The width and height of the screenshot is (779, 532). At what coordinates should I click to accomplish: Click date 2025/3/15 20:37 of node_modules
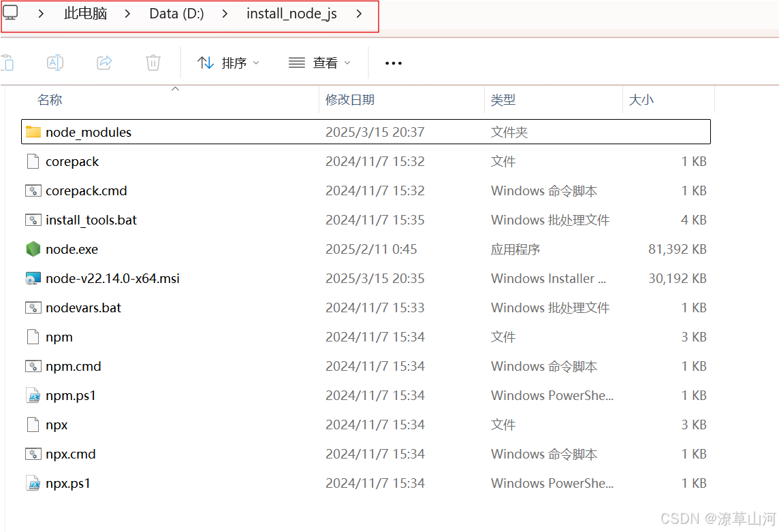tap(375, 133)
